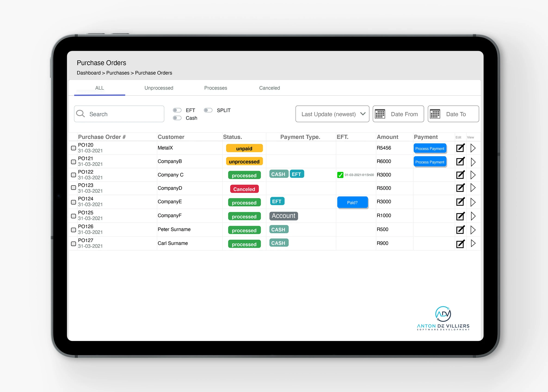The width and height of the screenshot is (548, 392).
Task: Switch to the Unprocessed tab
Action: coord(159,88)
